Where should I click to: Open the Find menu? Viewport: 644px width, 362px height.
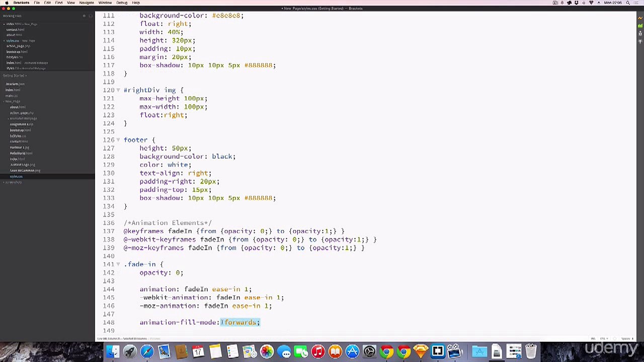(59, 3)
